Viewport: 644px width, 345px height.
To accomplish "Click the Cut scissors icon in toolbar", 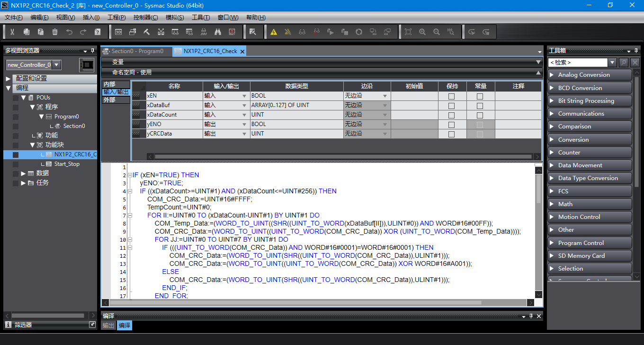I will tap(12, 32).
